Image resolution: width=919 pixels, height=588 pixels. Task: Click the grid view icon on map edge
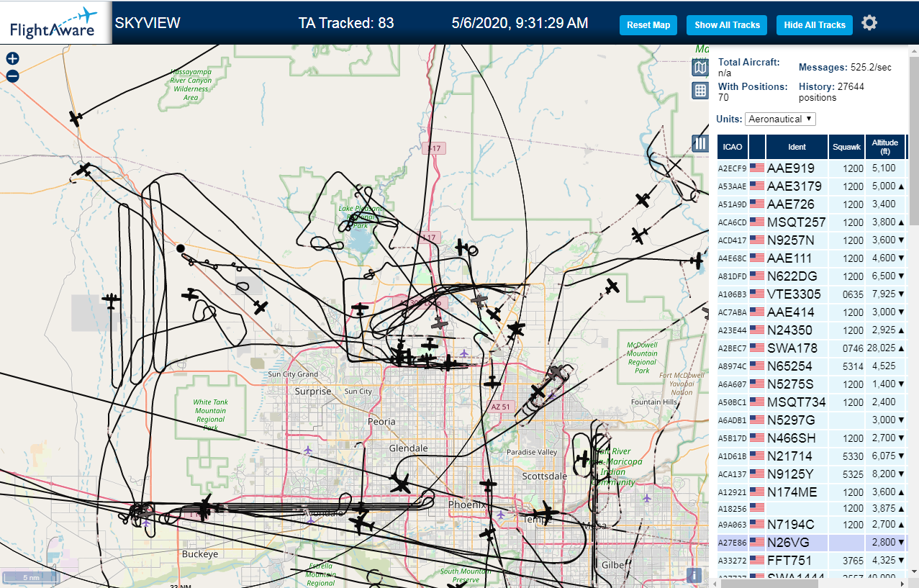(x=700, y=90)
